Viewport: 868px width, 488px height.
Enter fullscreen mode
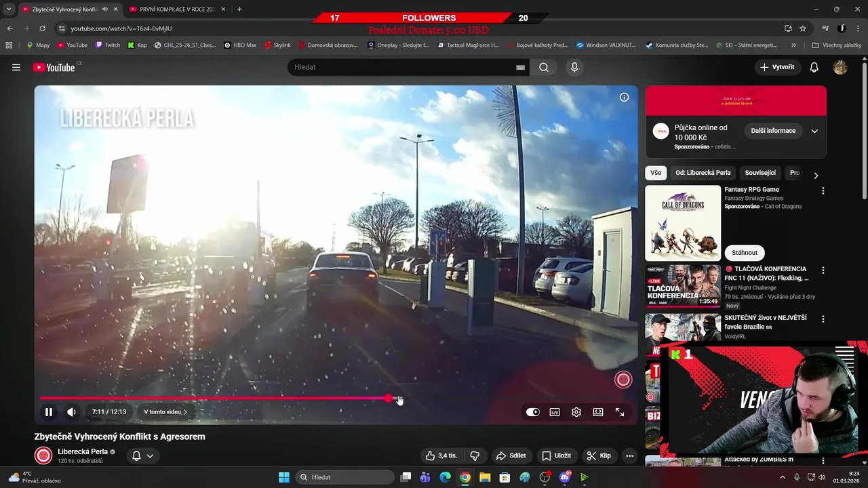(x=620, y=411)
